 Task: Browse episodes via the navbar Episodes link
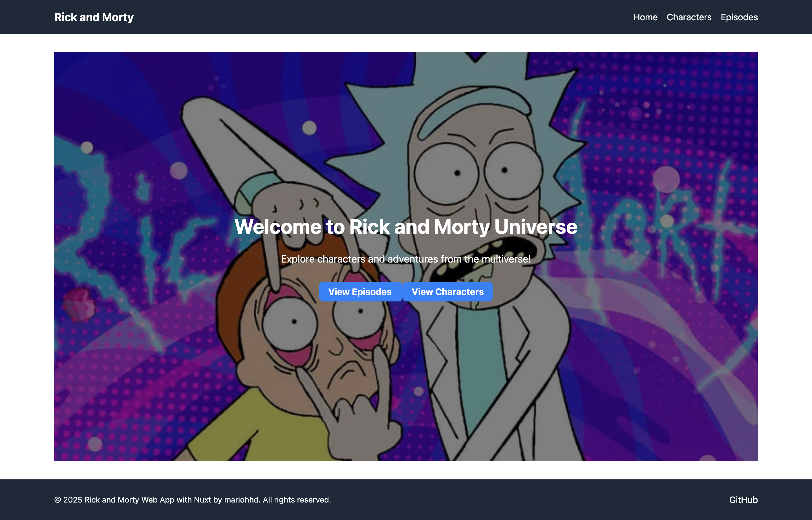(x=739, y=17)
